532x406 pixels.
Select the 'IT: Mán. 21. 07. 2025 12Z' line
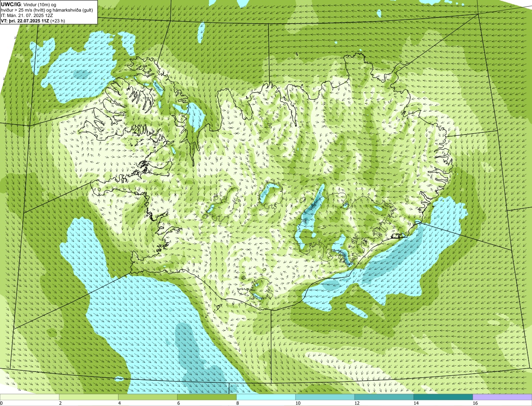tap(27, 15)
